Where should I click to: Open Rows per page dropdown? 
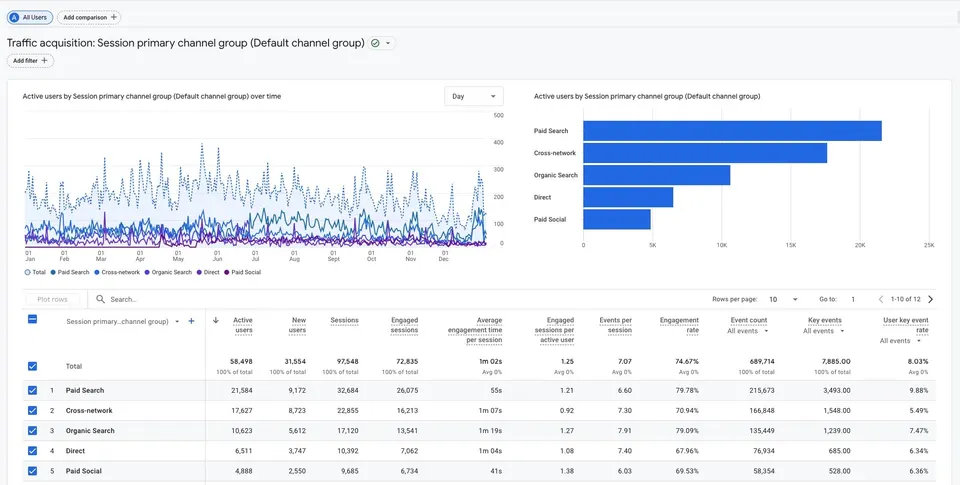click(x=784, y=299)
